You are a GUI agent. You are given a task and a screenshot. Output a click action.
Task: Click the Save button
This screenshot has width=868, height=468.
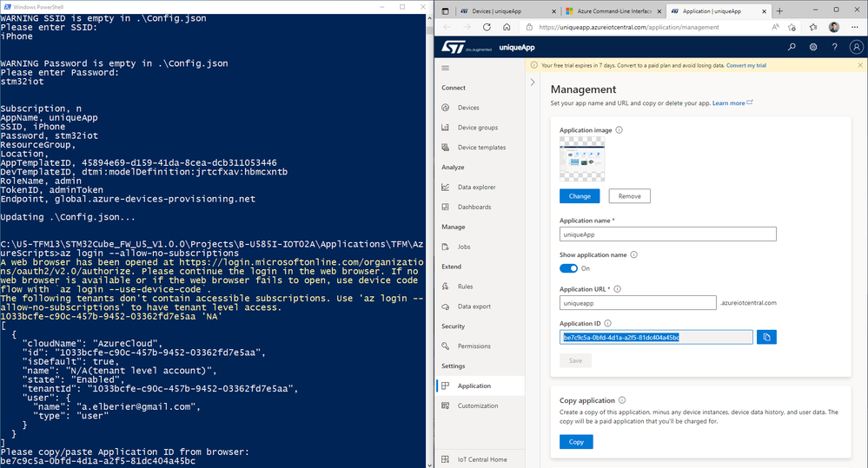(576, 360)
